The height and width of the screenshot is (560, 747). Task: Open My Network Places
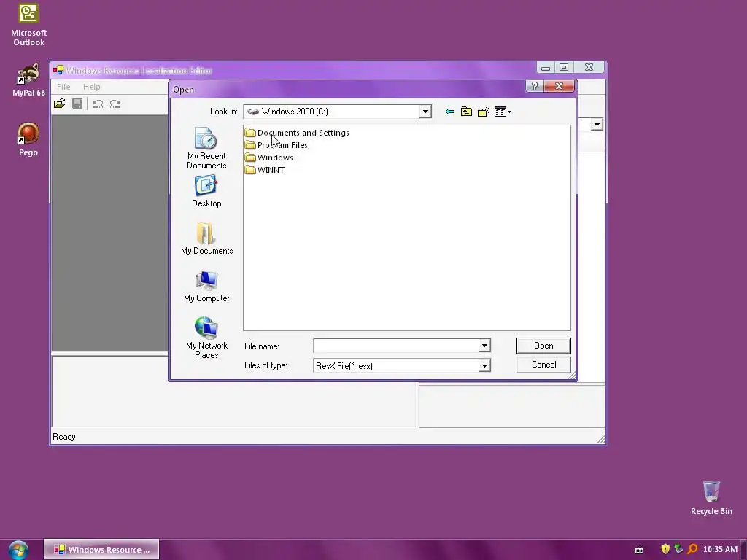(x=206, y=338)
